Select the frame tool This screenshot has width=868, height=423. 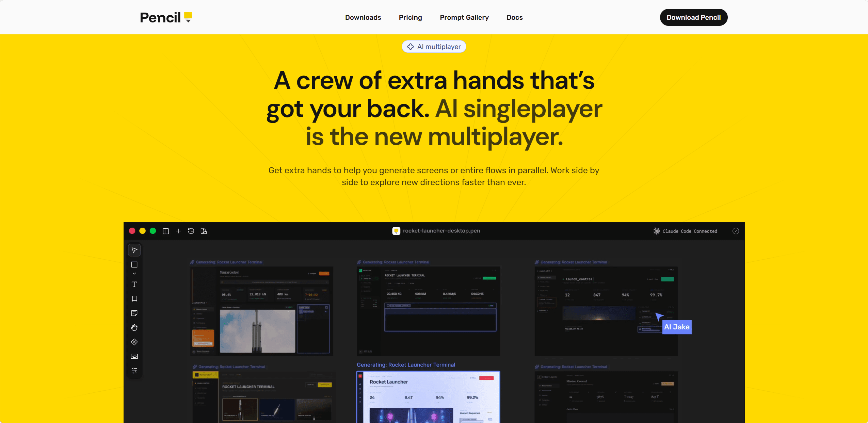pyautogui.click(x=134, y=299)
